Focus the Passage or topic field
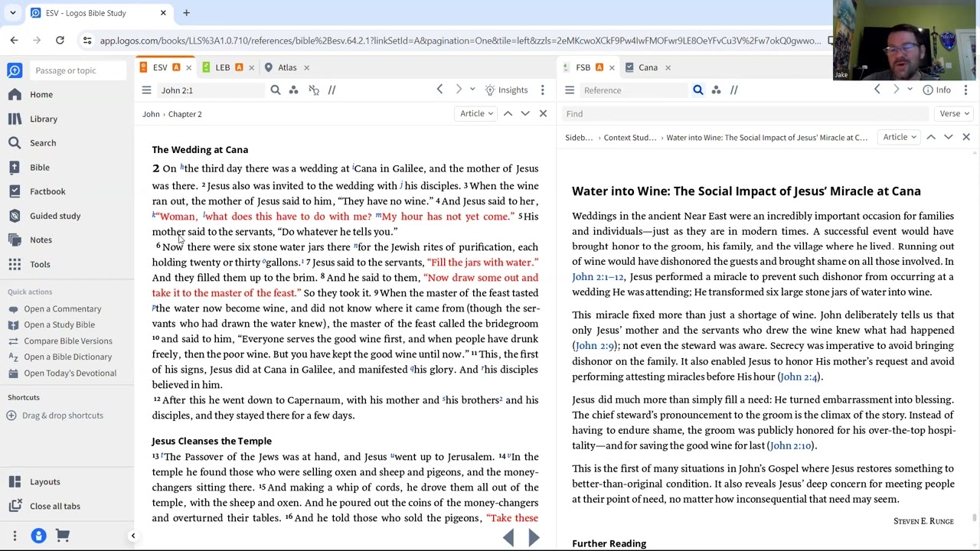This screenshot has height=551, width=980. click(78, 70)
